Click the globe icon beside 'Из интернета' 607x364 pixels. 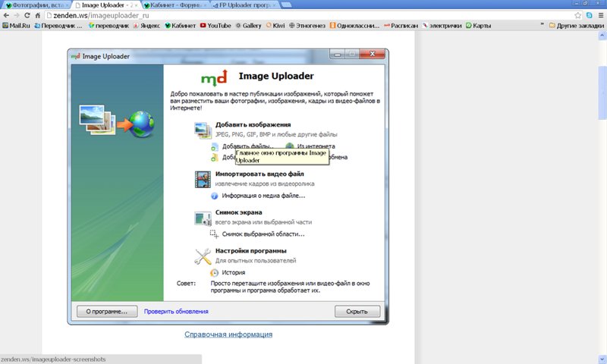[x=290, y=146]
